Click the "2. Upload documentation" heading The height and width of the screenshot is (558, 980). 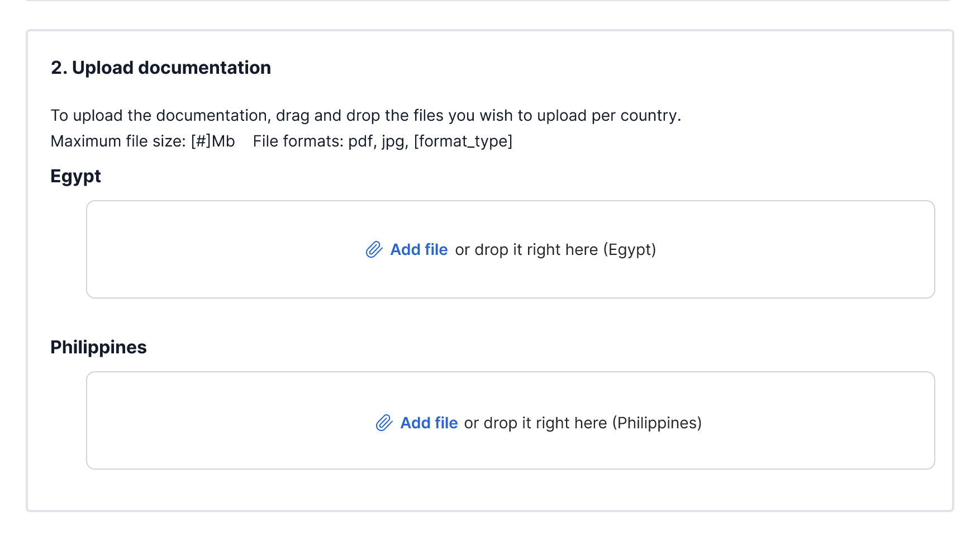pos(161,68)
